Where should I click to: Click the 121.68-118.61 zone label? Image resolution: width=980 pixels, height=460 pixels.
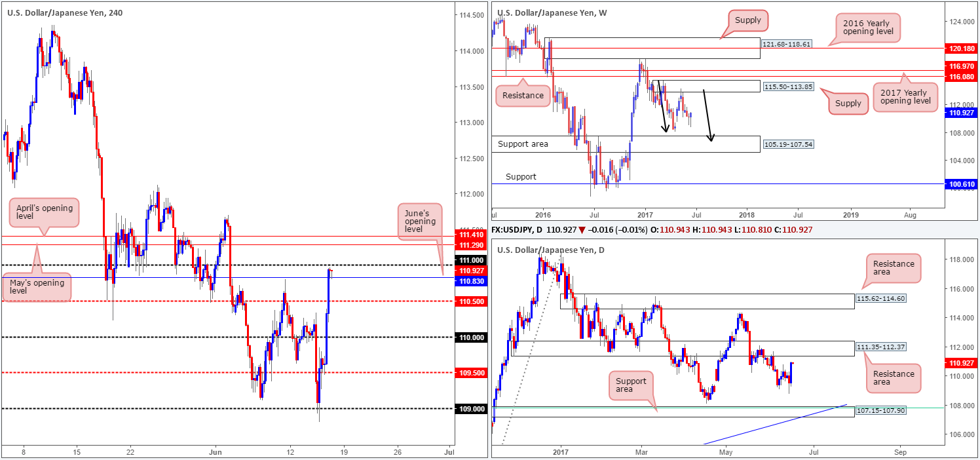click(x=788, y=43)
